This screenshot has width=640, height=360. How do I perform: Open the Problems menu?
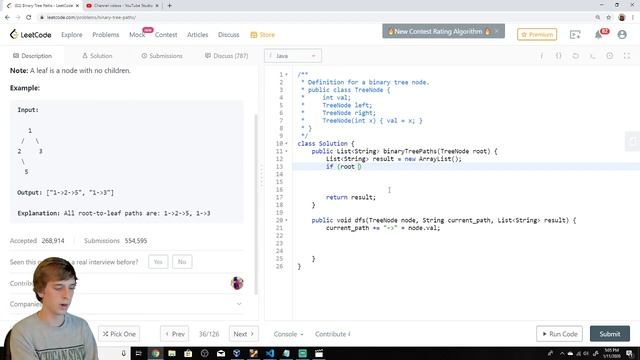[x=106, y=35]
